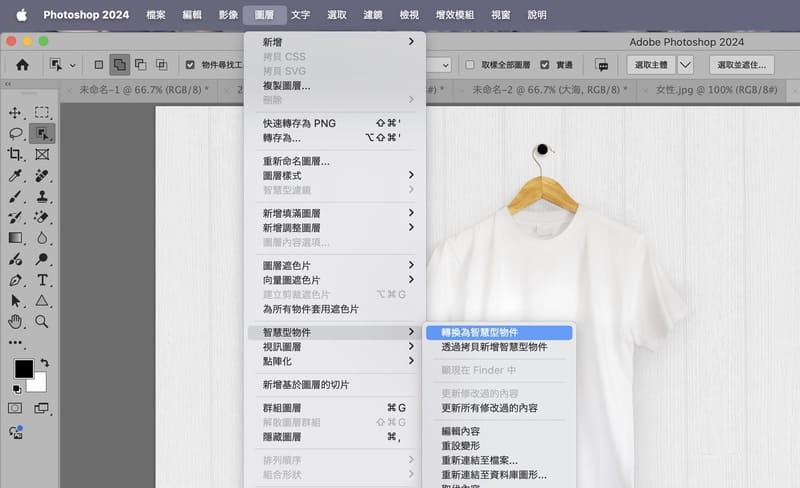Select the Horizontal Type tool
Screen dimensions: 800x488
pyautogui.click(x=42, y=280)
